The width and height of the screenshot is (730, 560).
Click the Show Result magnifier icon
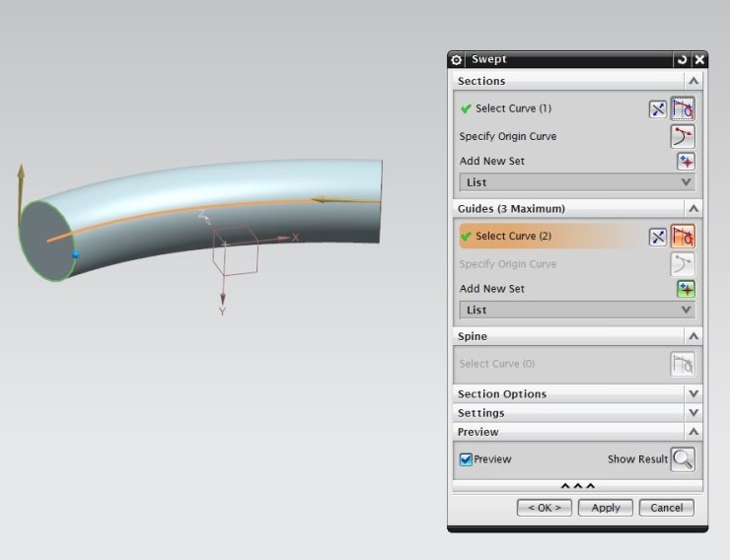683,459
